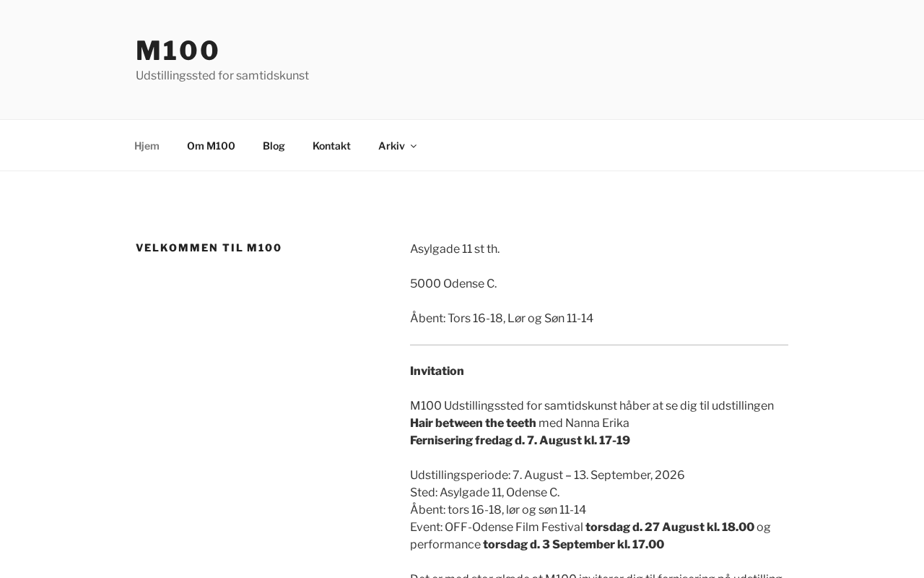Open the Blog page
924x578 pixels.
click(x=274, y=146)
